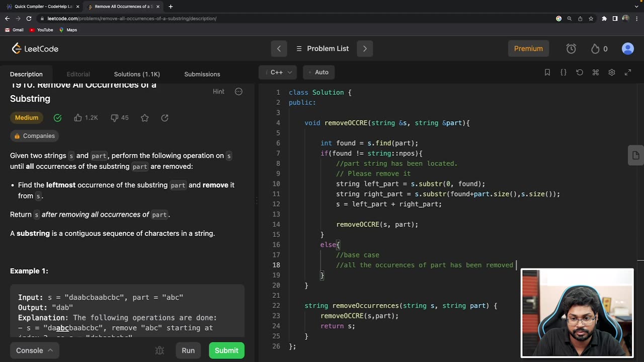Open the timer alarm clock icon

tap(571, 49)
